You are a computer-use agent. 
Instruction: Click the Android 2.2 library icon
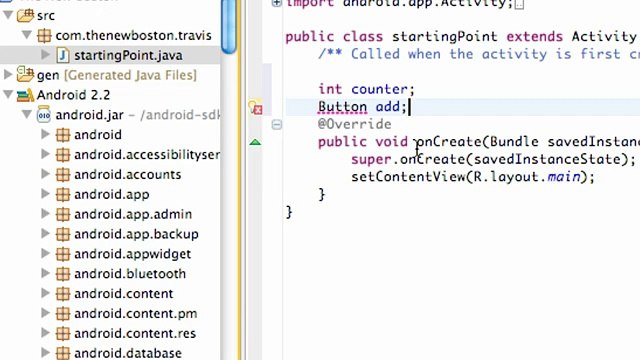(25, 95)
